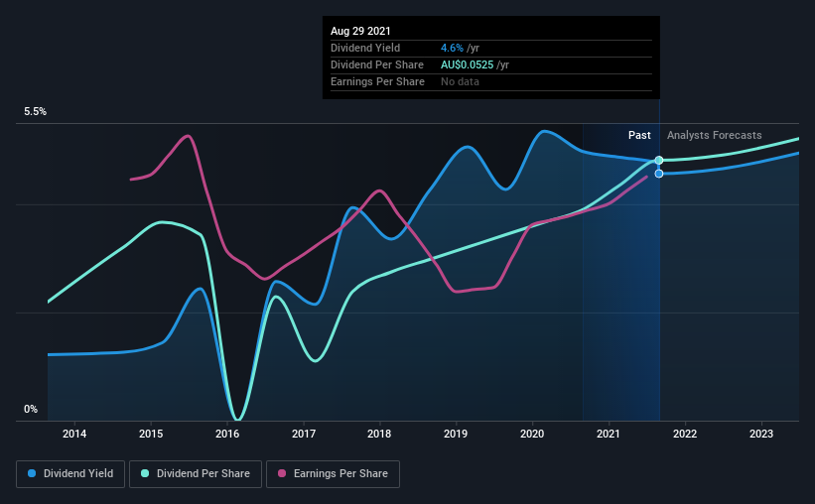Click the Analysts Forecasts label
The width and height of the screenshot is (815, 504).
pyautogui.click(x=714, y=135)
